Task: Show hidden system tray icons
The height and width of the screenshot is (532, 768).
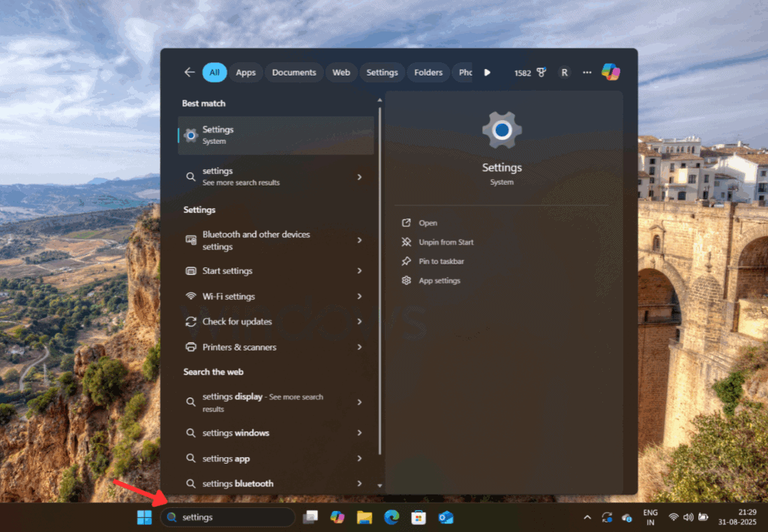Action: click(586, 517)
